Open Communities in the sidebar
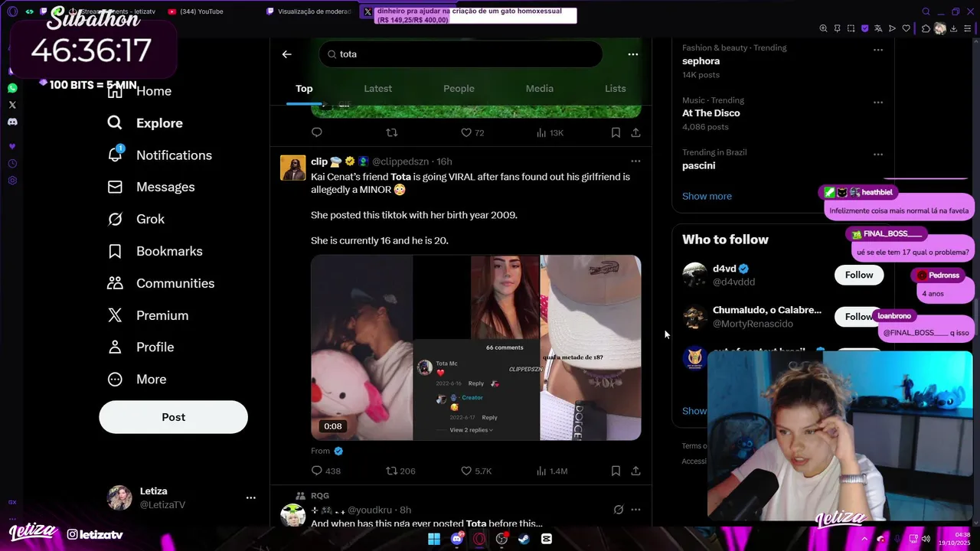Image resolution: width=980 pixels, height=551 pixels. click(161, 283)
